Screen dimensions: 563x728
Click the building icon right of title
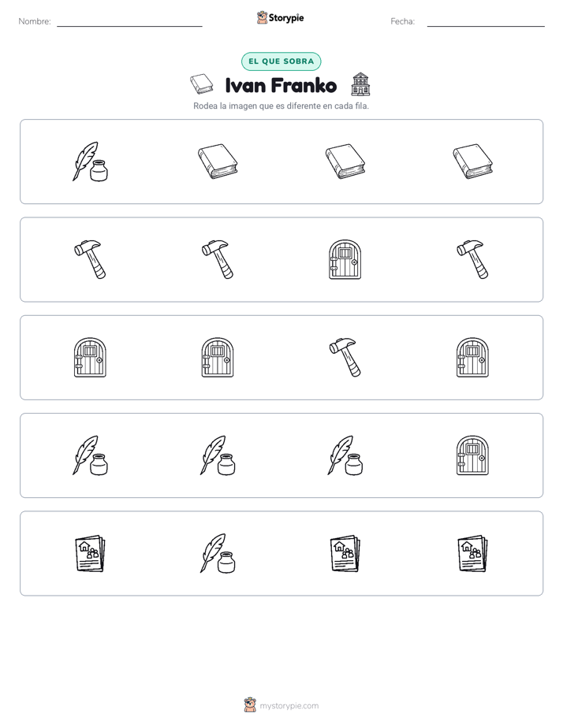(x=360, y=84)
